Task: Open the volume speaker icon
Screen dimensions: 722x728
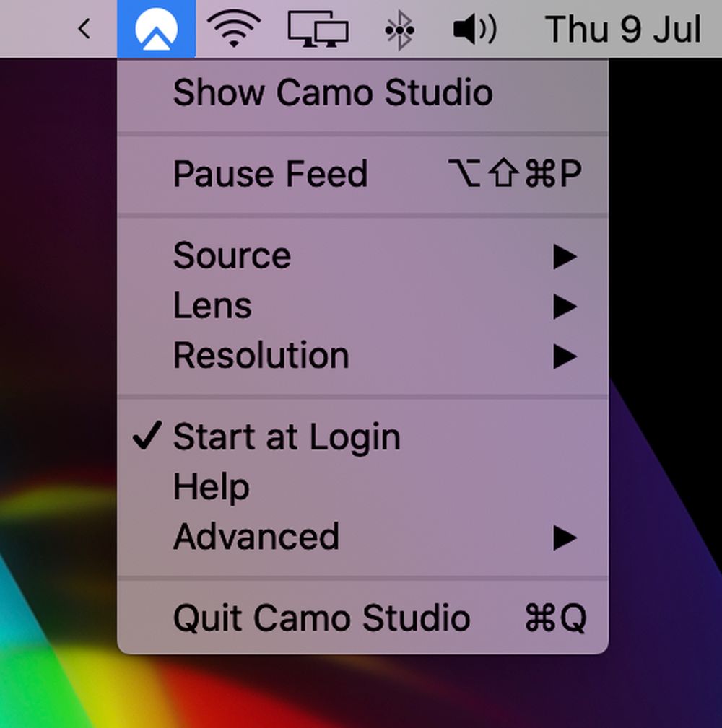Action: click(474, 30)
